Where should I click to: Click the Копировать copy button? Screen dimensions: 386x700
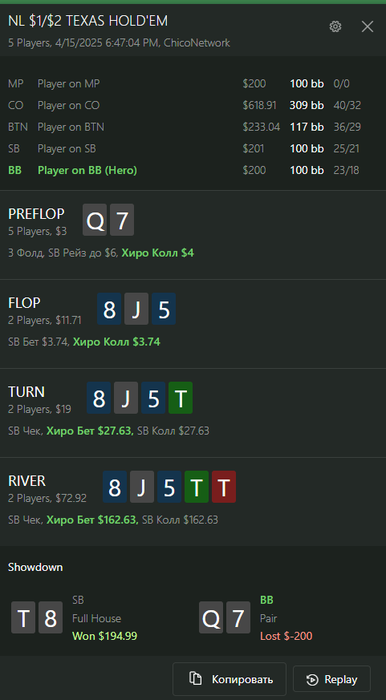pyautogui.click(x=229, y=679)
